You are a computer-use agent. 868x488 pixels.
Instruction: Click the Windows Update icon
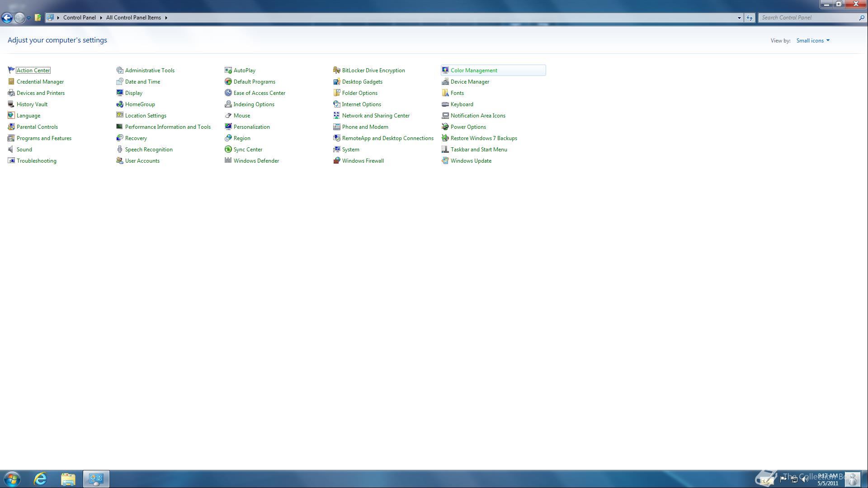445,160
